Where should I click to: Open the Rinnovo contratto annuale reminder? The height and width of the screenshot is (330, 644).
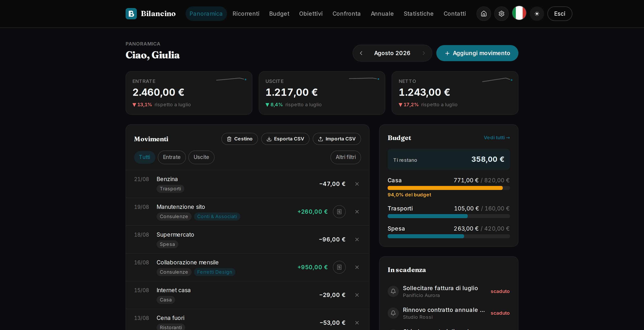[449, 313]
